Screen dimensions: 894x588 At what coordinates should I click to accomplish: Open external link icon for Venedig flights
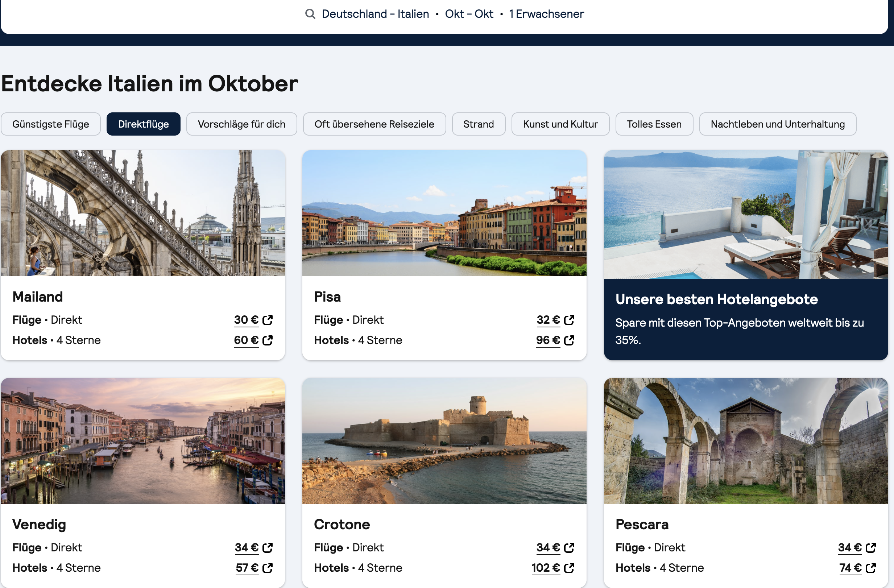point(268,547)
